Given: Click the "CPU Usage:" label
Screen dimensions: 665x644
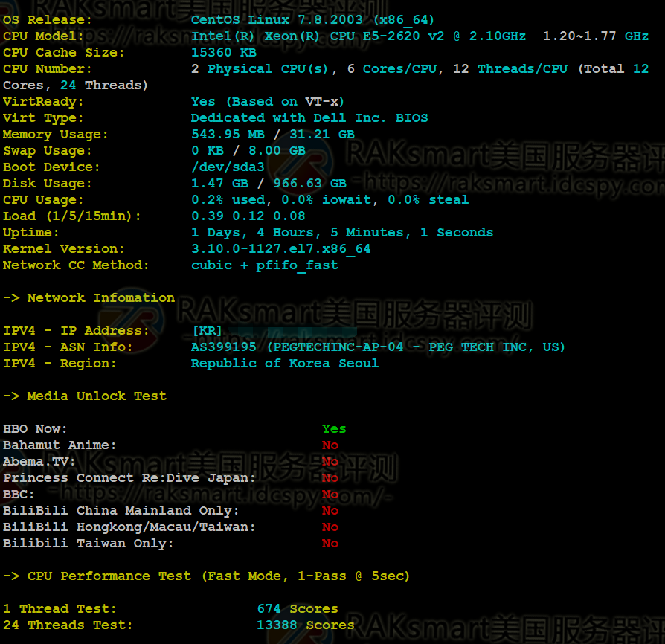Looking at the screenshot, I should [x=43, y=200].
